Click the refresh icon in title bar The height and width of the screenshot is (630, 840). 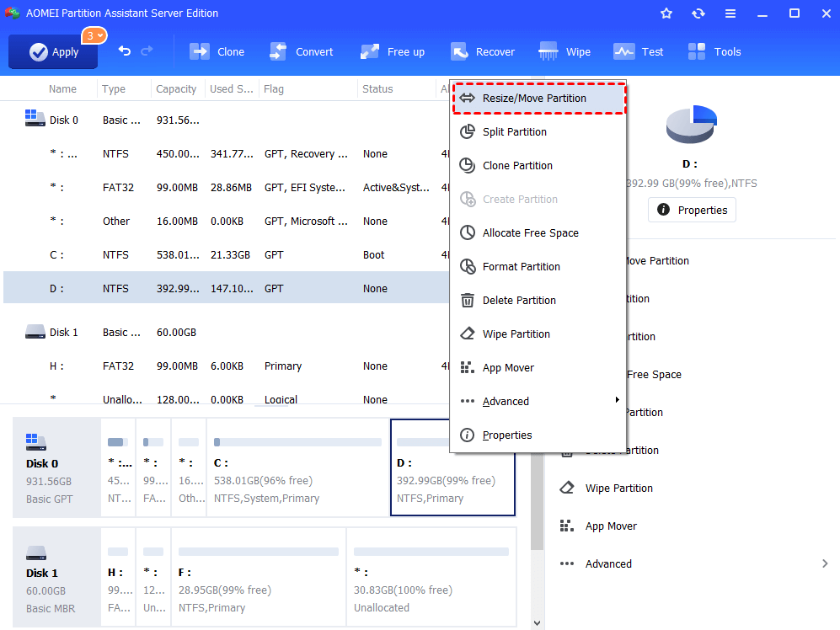point(698,13)
